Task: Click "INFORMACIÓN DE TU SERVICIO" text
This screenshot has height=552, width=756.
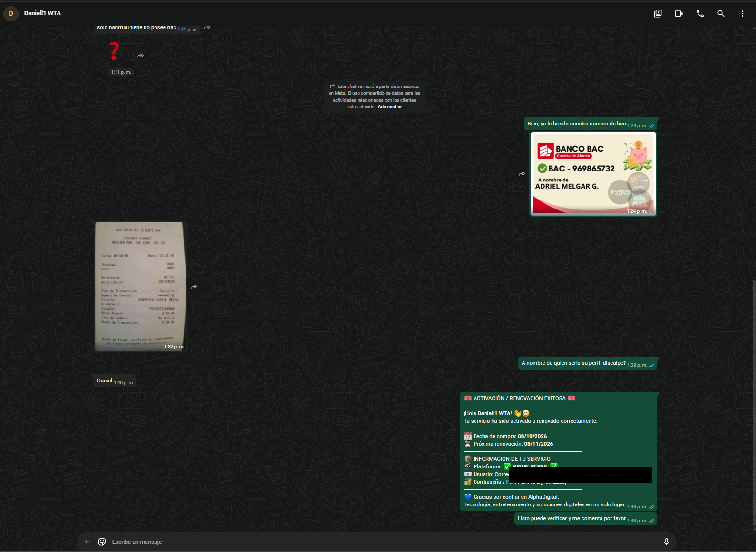Action: [x=512, y=459]
